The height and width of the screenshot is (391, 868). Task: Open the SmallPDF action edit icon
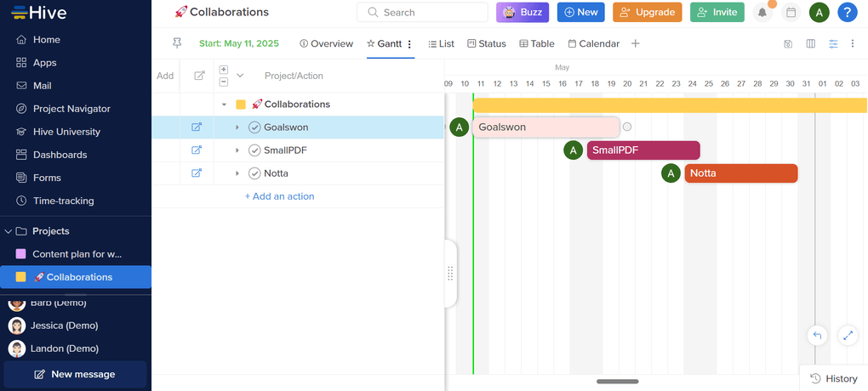pyautogui.click(x=197, y=150)
